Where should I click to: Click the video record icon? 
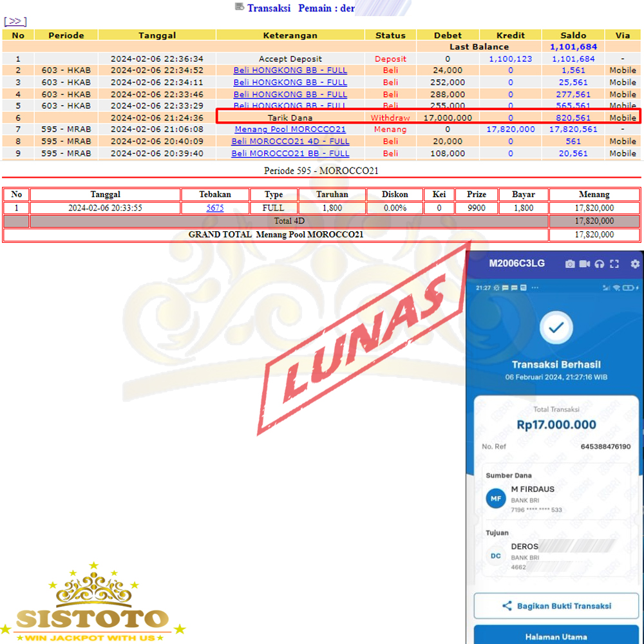pos(585,264)
